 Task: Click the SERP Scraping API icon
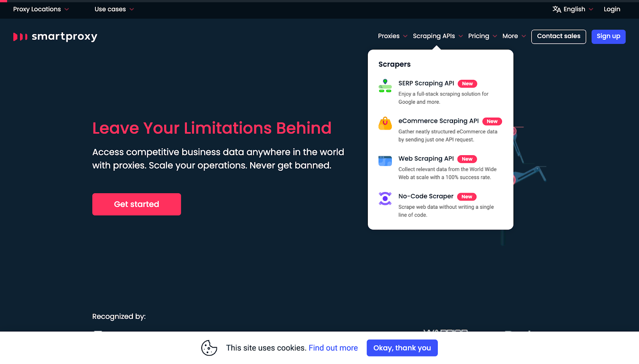click(x=385, y=86)
